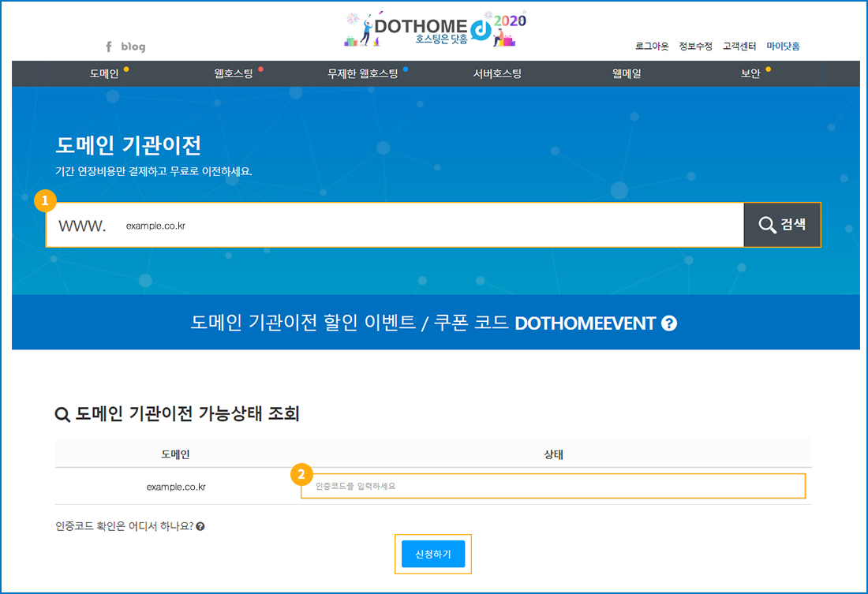Click the 도메인 column header
The image size is (868, 594).
pyautogui.click(x=175, y=454)
